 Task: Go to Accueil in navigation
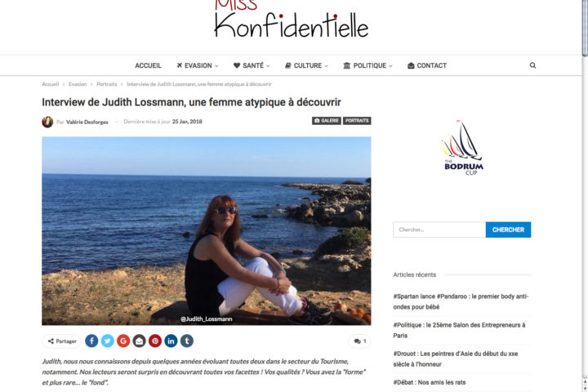coord(148,65)
